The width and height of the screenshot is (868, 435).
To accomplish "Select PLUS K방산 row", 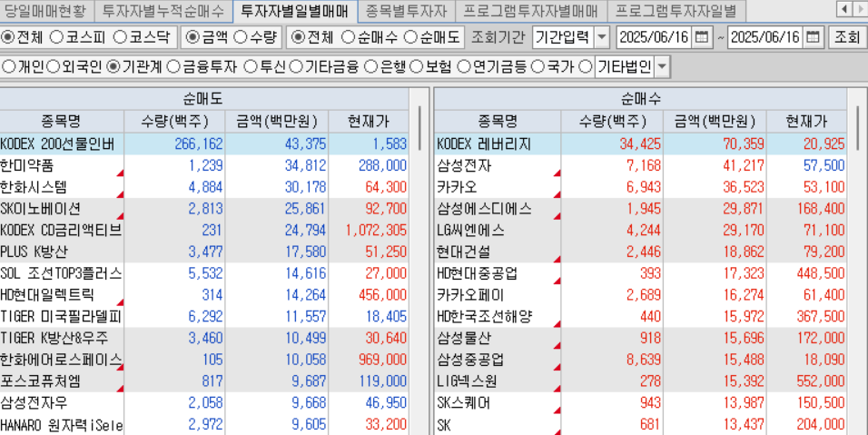I will (204, 252).
